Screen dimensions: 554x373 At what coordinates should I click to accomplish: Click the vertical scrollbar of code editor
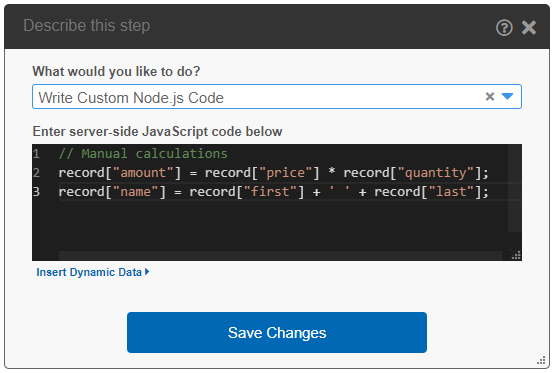514,188
